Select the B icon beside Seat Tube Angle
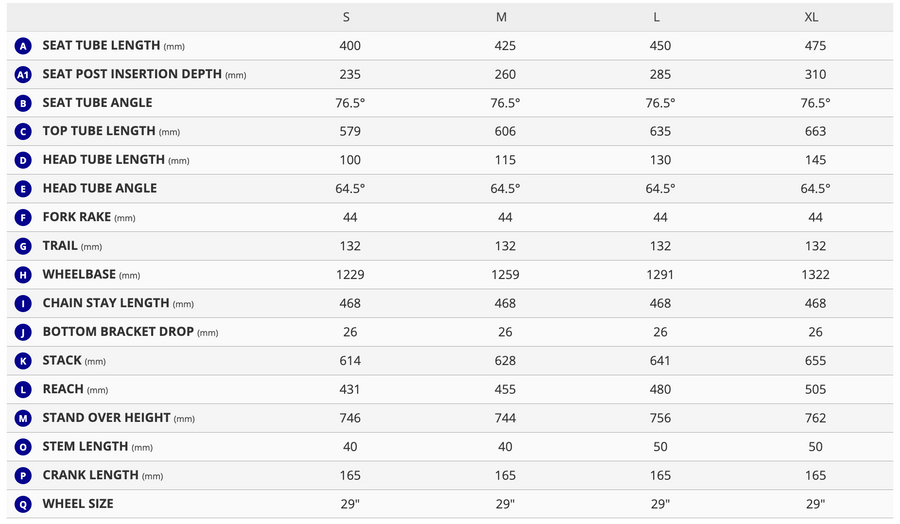The image size is (900, 524). coord(23,103)
